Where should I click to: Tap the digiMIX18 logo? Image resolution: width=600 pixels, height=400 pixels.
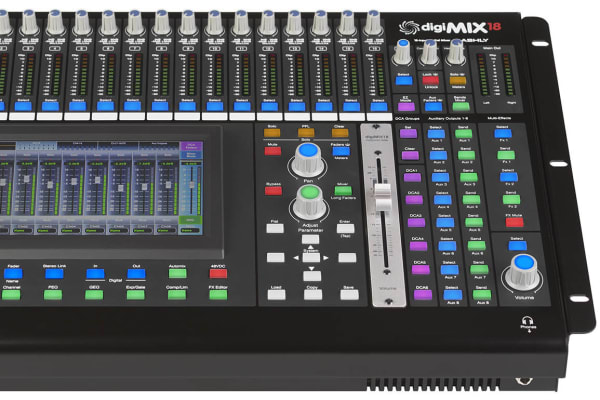pos(450,27)
